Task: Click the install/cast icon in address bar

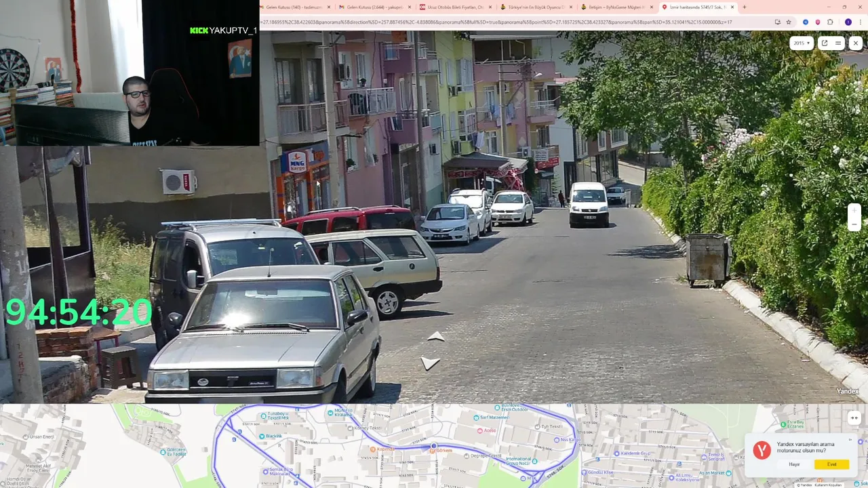Action: pos(778,22)
